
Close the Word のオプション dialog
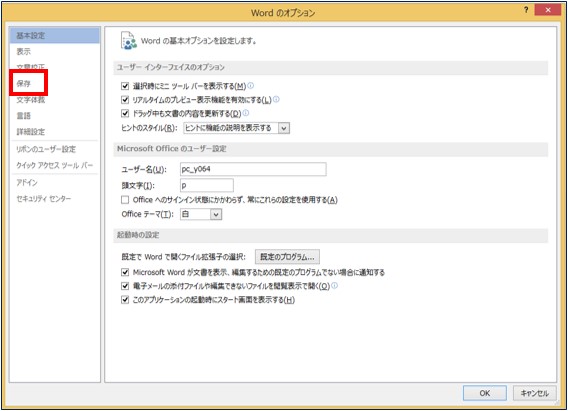548,10
